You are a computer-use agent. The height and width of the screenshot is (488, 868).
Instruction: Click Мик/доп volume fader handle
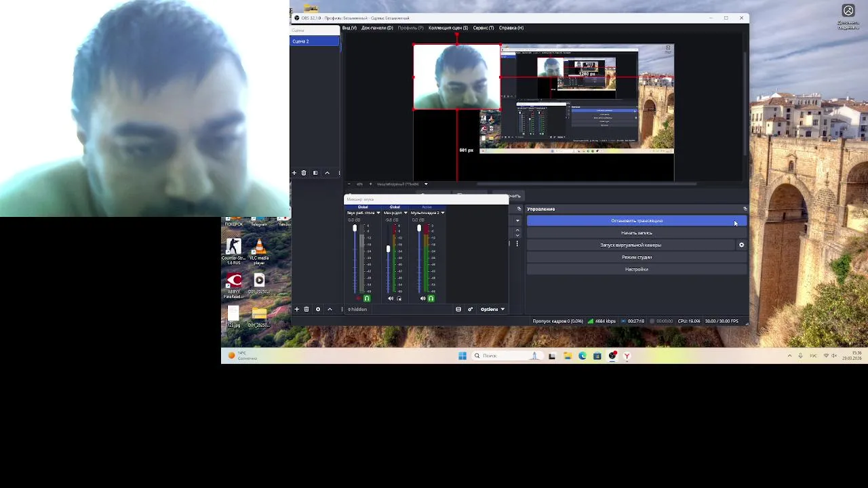point(388,249)
